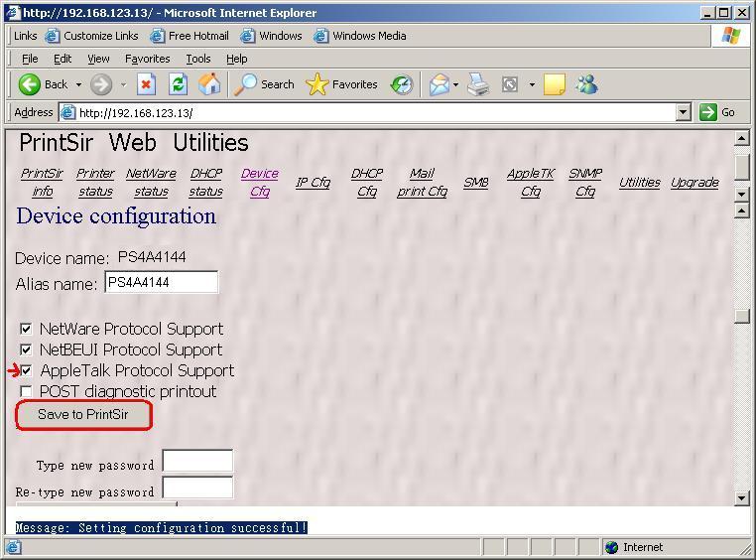This screenshot has width=756, height=560.
Task: Click the Forward arrow icon
Action: pyautogui.click(x=101, y=84)
